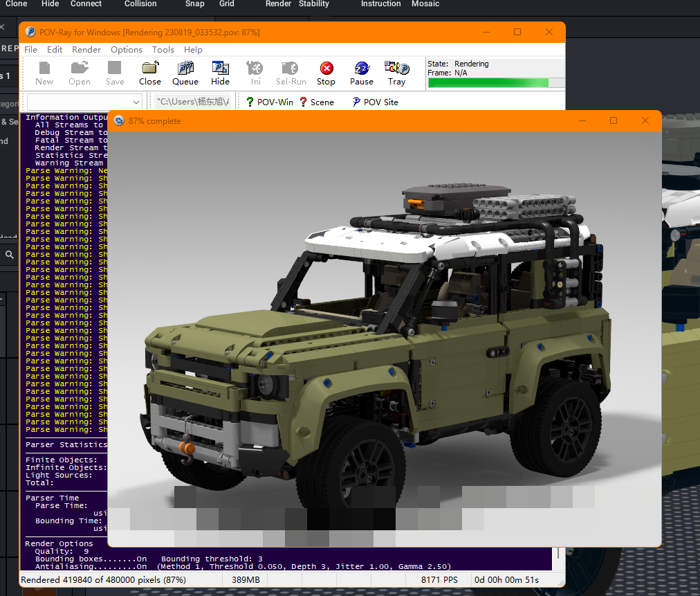The height and width of the screenshot is (596, 700).
Task: Click the Close file toolbar icon
Action: (150, 73)
